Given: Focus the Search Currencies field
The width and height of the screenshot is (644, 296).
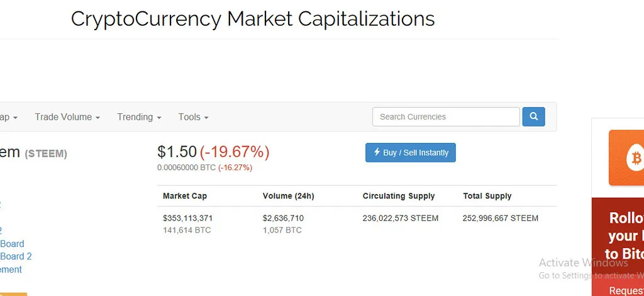Looking at the screenshot, I should [446, 117].
